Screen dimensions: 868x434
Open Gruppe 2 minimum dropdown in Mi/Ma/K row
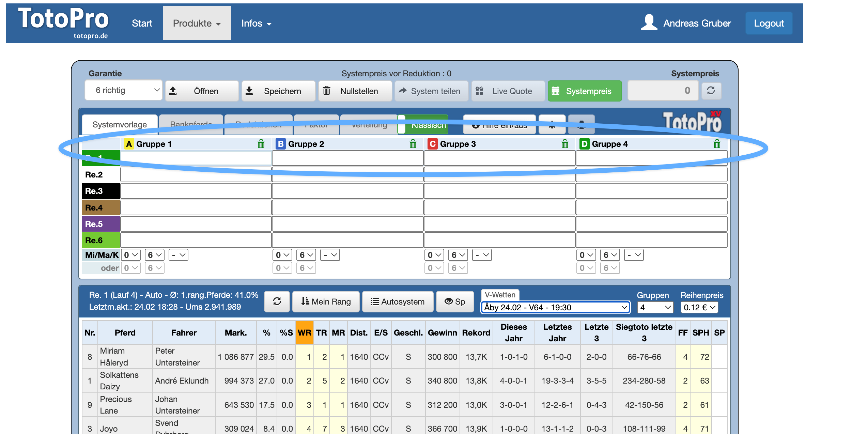[x=282, y=255]
